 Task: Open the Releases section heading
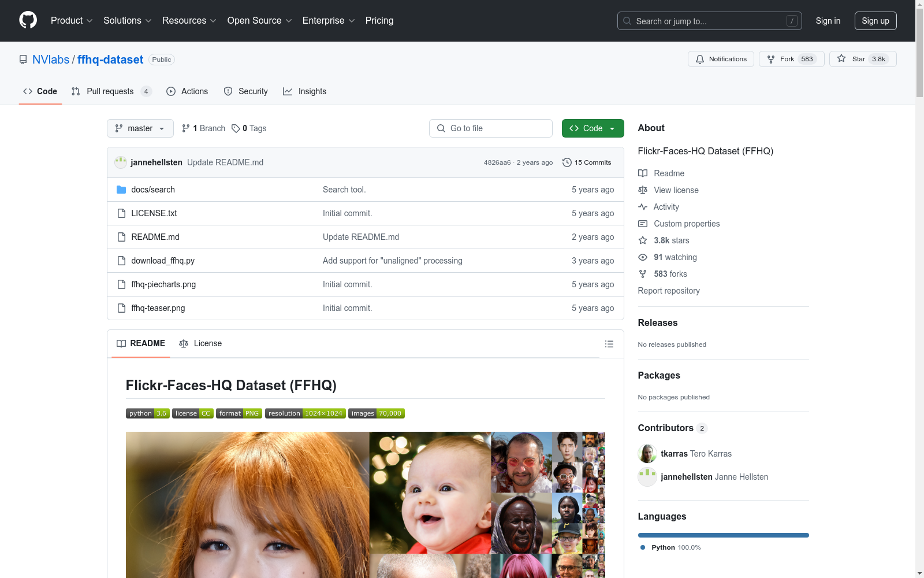pyautogui.click(x=658, y=323)
